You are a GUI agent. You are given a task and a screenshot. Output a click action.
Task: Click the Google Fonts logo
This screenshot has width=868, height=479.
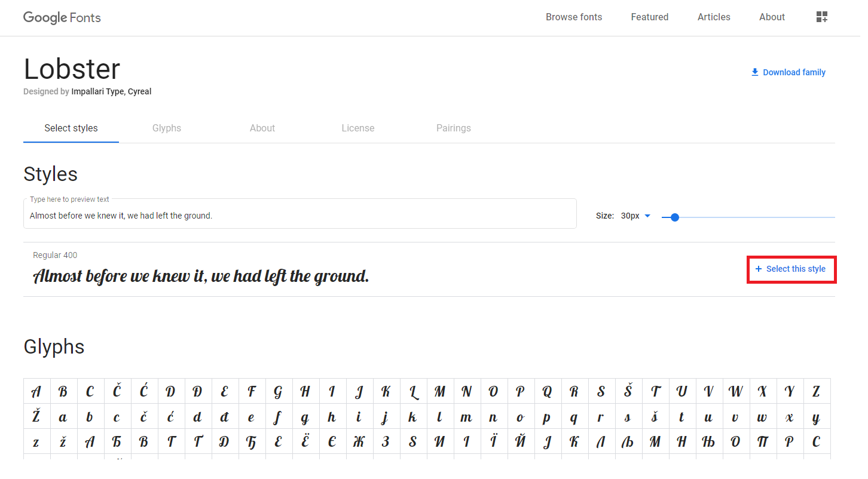pyautogui.click(x=62, y=17)
